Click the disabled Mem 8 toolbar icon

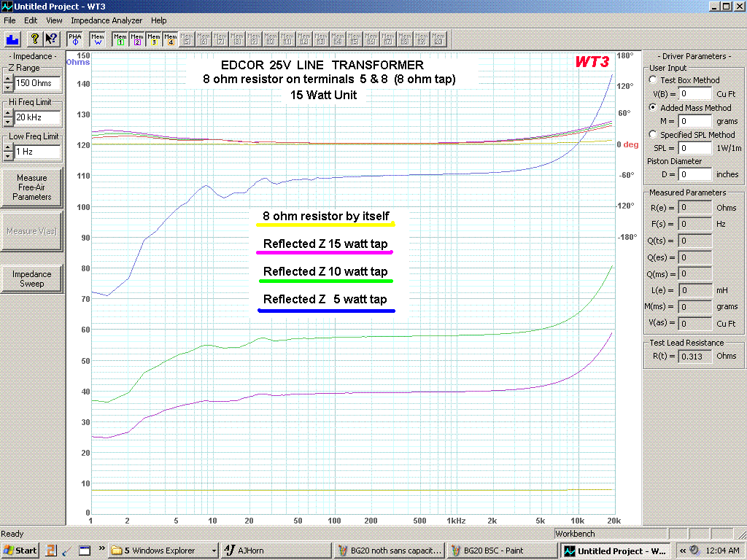click(x=237, y=39)
